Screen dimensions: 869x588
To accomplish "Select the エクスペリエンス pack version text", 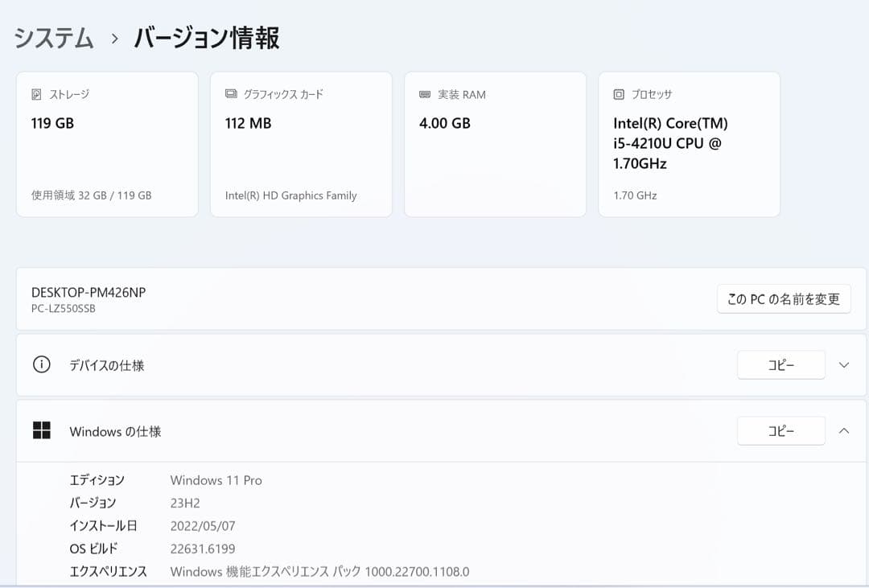I will tap(319, 571).
